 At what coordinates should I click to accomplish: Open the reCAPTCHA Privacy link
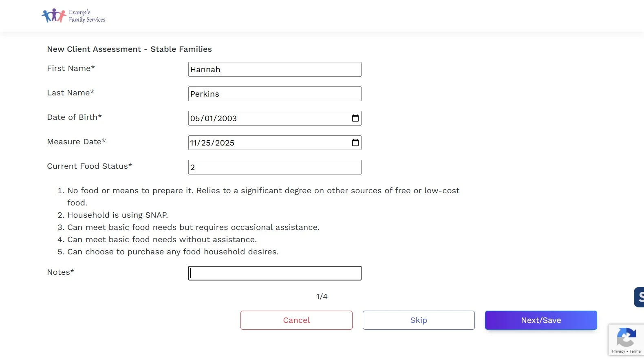(x=618, y=351)
